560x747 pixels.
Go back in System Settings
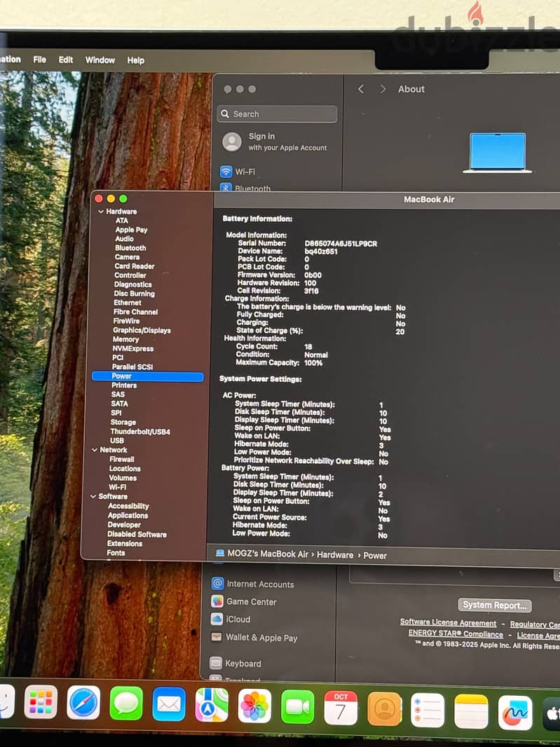point(361,89)
